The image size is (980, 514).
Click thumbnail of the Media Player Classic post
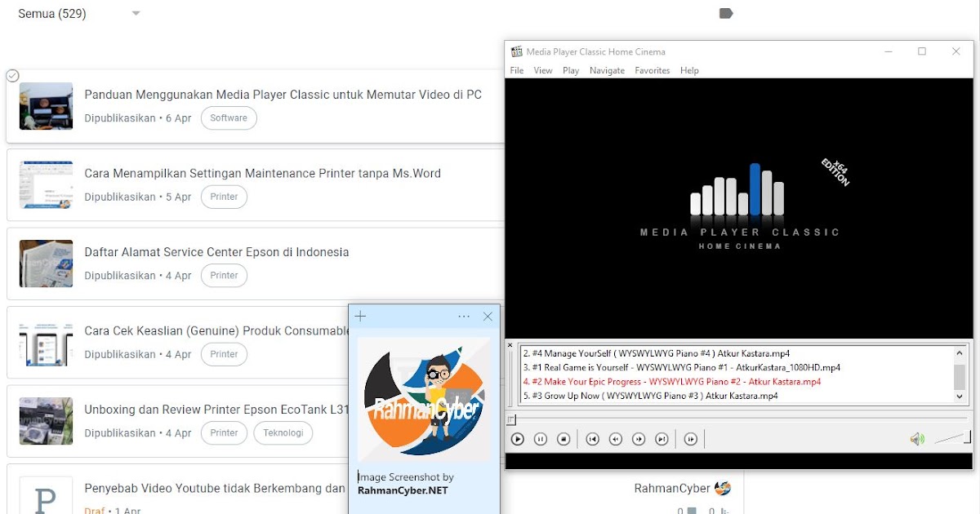(x=46, y=106)
